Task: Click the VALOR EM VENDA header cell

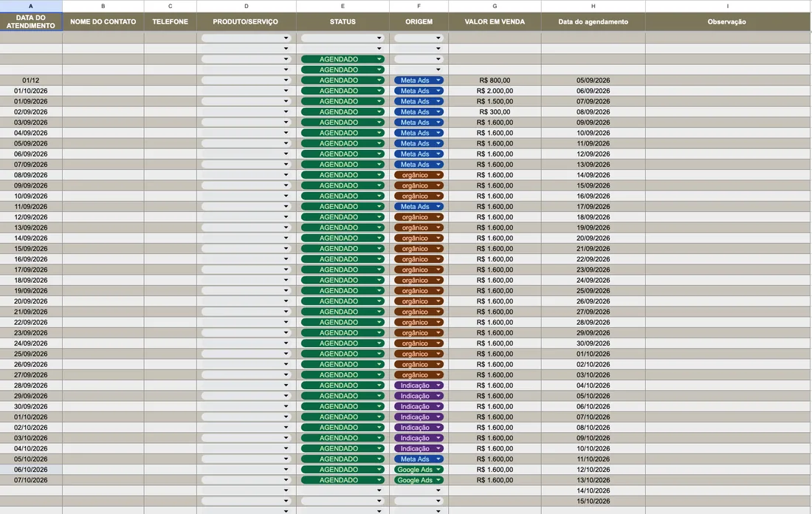Action: [495, 21]
